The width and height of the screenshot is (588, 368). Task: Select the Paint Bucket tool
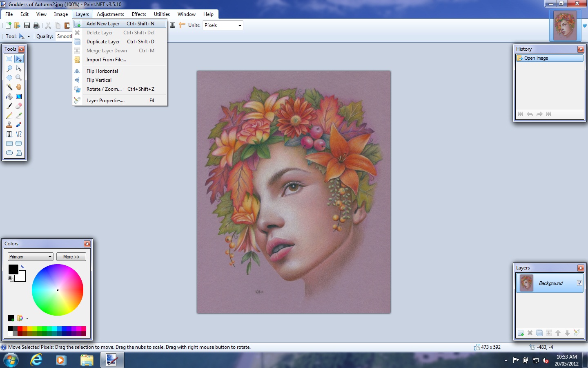(9, 97)
